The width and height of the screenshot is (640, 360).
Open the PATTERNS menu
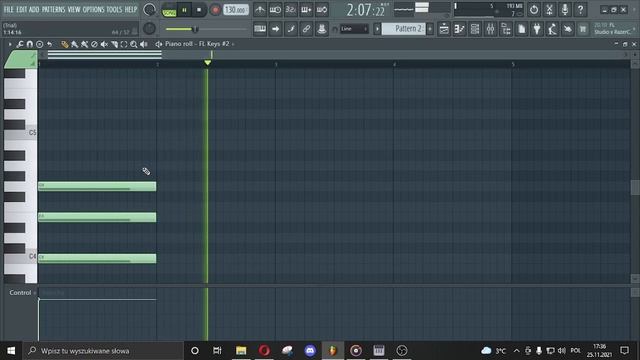[x=53, y=9]
